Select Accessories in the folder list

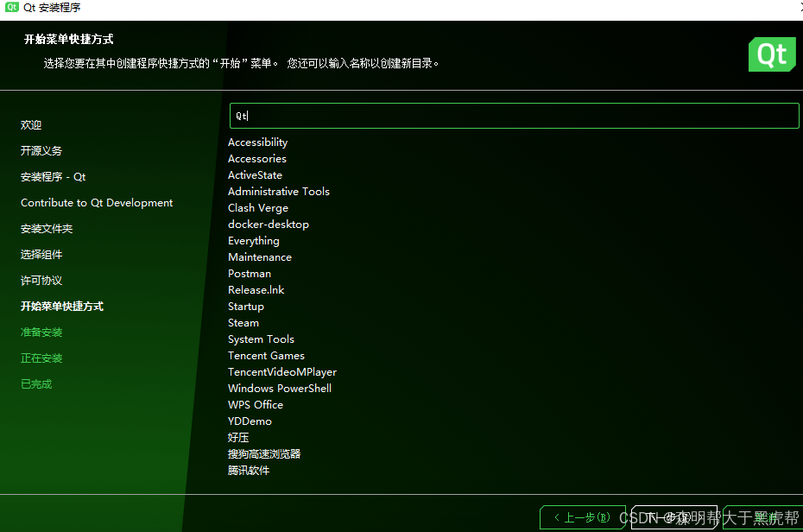pyautogui.click(x=257, y=159)
